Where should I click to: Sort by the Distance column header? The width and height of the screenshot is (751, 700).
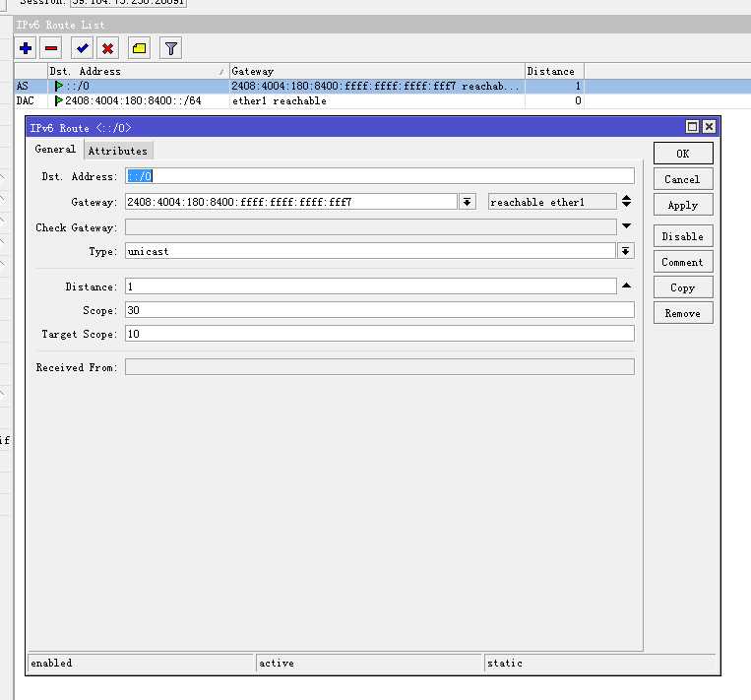(554, 71)
